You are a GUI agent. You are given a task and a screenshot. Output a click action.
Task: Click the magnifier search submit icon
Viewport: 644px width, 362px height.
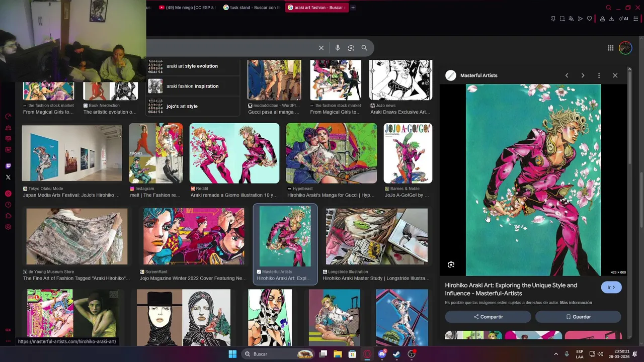[364, 48]
